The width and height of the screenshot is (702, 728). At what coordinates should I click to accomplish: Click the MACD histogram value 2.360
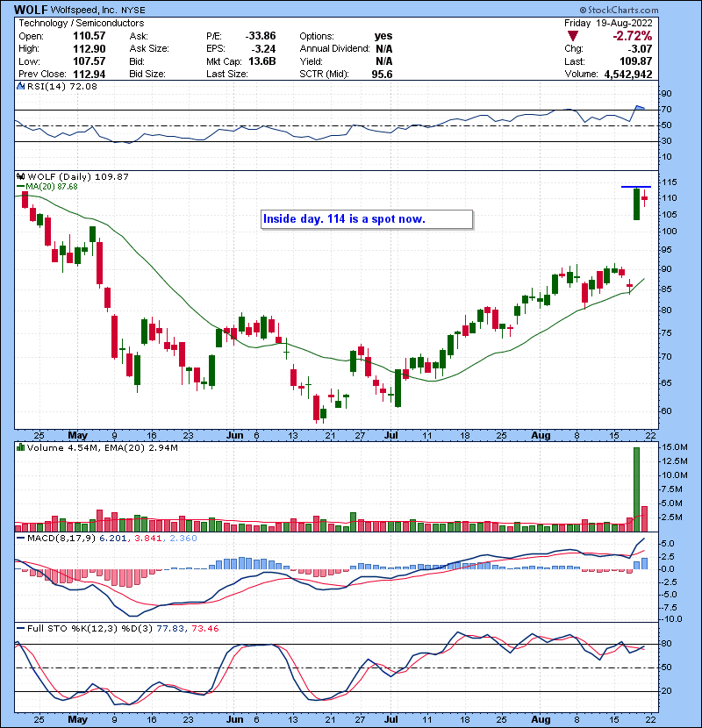[x=183, y=539]
